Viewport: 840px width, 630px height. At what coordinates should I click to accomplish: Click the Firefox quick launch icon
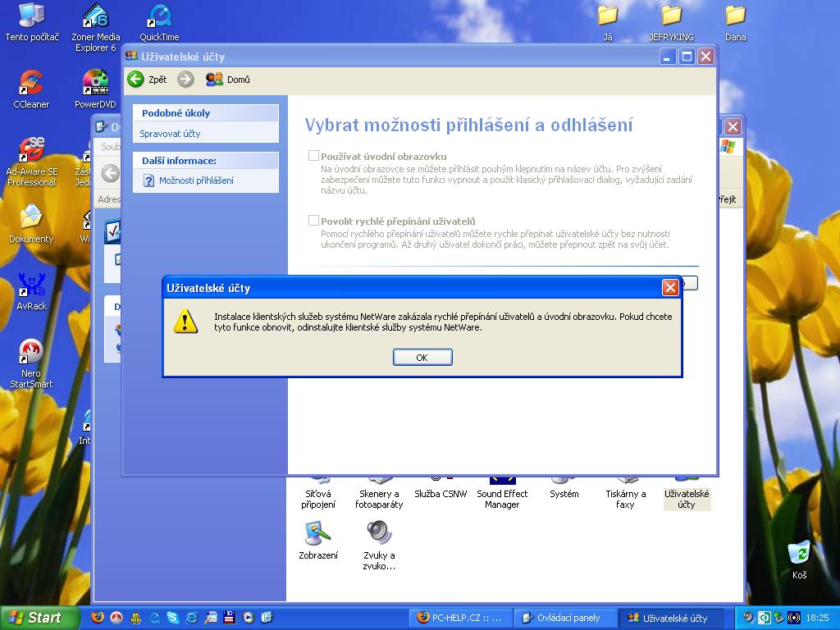pyautogui.click(x=98, y=618)
